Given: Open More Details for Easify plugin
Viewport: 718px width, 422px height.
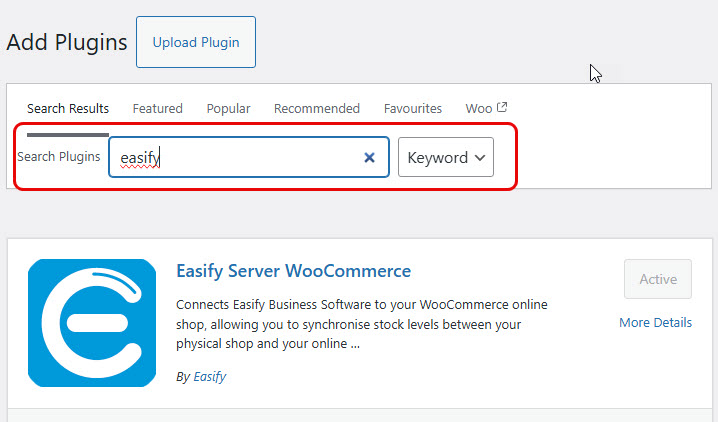Looking at the screenshot, I should click(655, 323).
